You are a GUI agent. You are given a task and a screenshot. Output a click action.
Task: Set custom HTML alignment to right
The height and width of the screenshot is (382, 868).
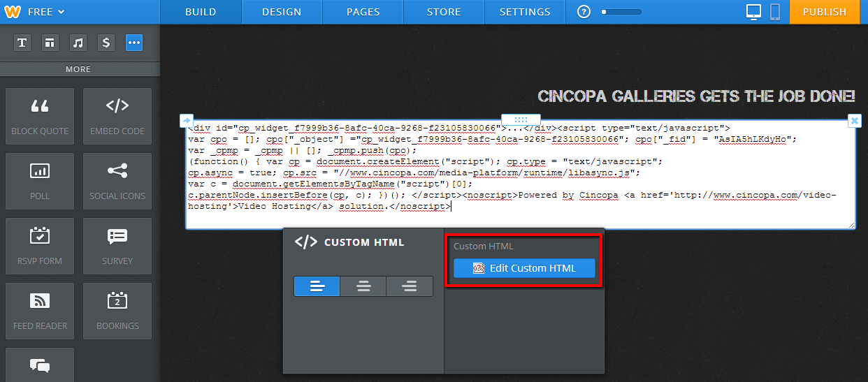(410, 286)
